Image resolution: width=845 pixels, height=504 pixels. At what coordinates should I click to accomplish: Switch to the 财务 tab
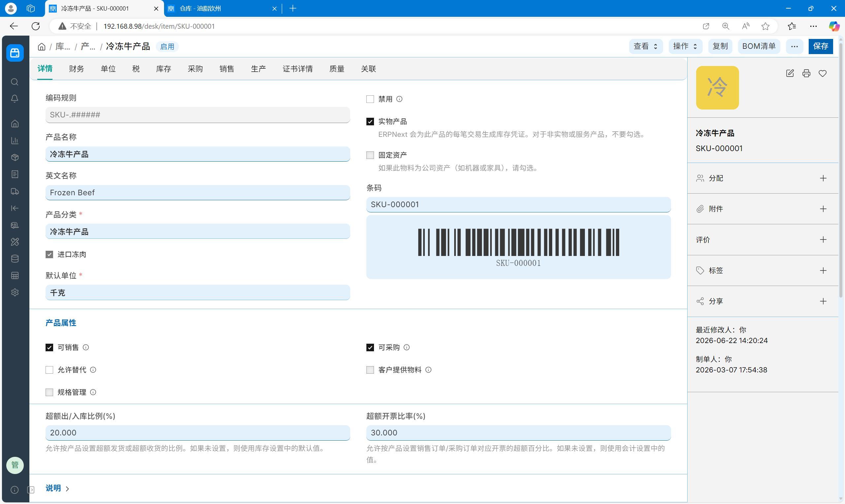[77, 69]
